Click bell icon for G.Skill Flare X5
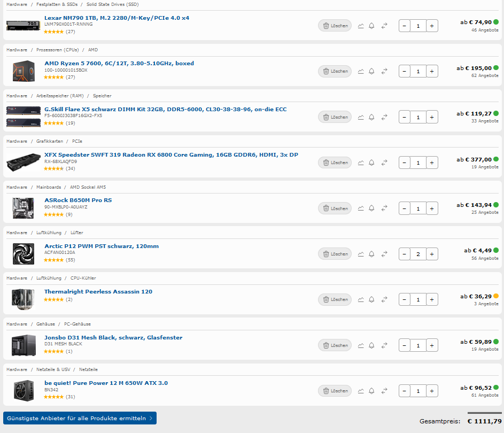504x433 pixels. 371,117
